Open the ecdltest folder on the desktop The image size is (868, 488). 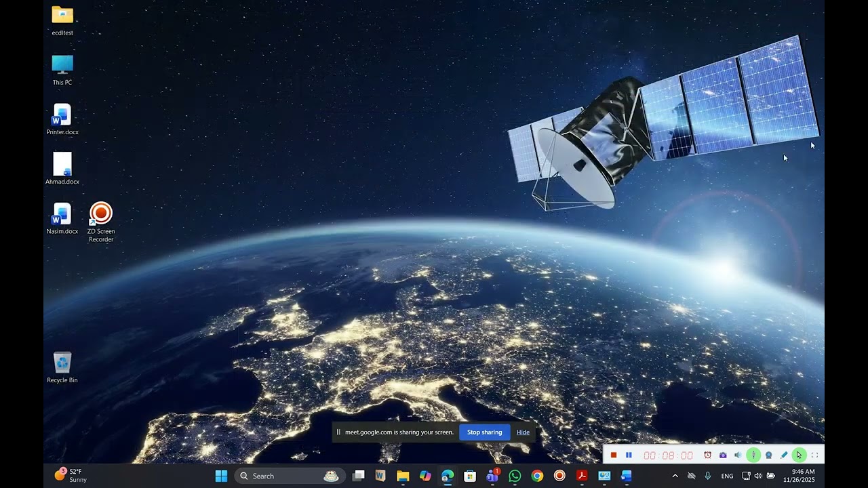coord(62,20)
